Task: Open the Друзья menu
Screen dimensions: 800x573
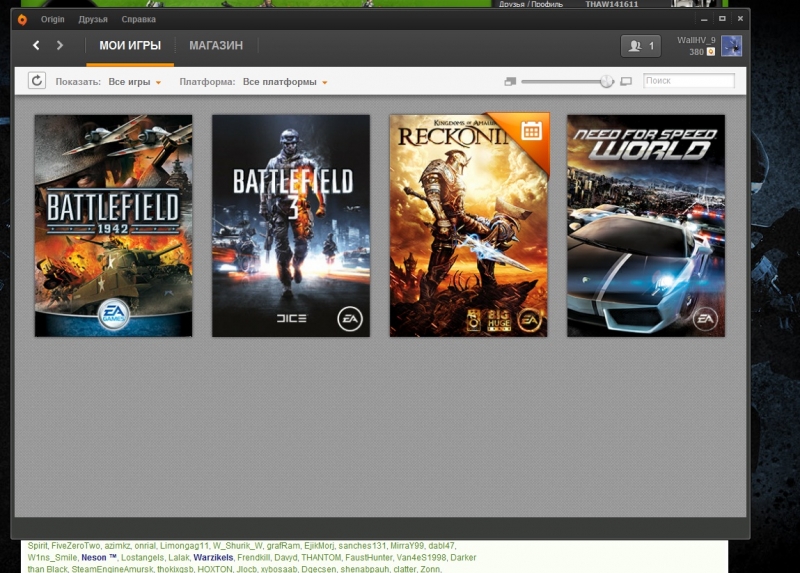Action: click(93, 19)
